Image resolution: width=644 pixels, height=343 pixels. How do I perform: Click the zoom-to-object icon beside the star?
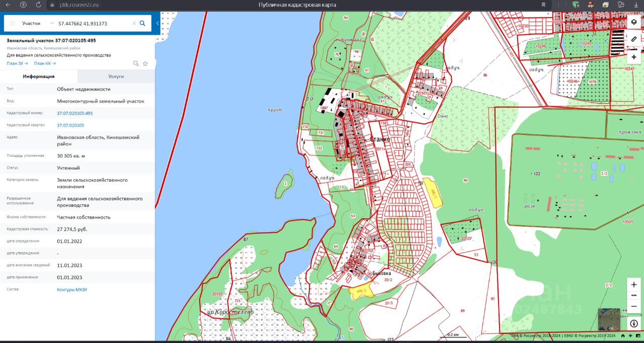pos(136,63)
